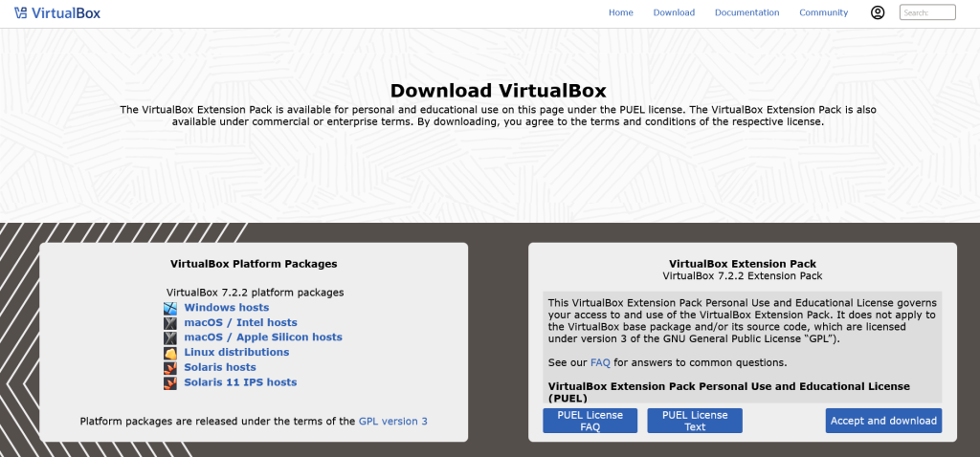The width and height of the screenshot is (980, 457).
Task: Open the PUEL License FAQ button
Action: click(590, 421)
